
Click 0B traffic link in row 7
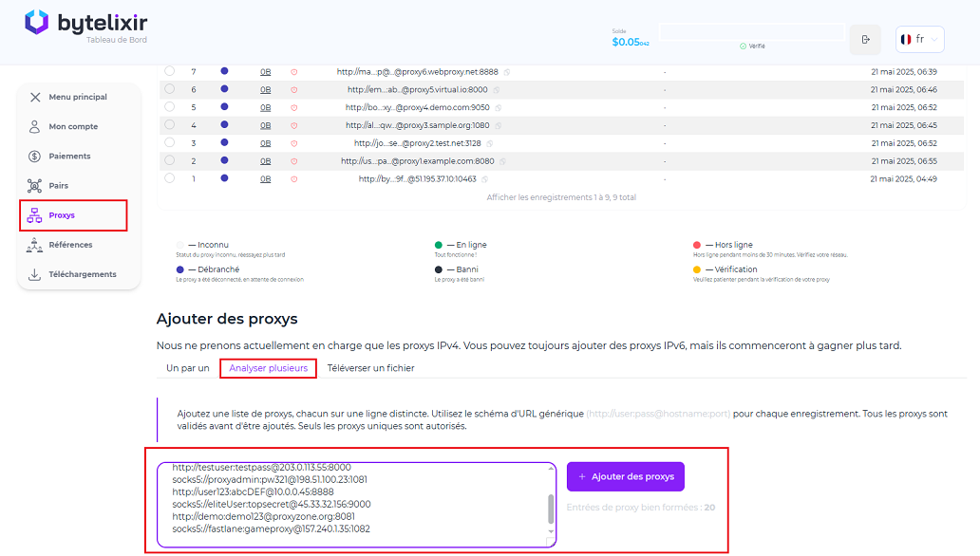pos(266,72)
